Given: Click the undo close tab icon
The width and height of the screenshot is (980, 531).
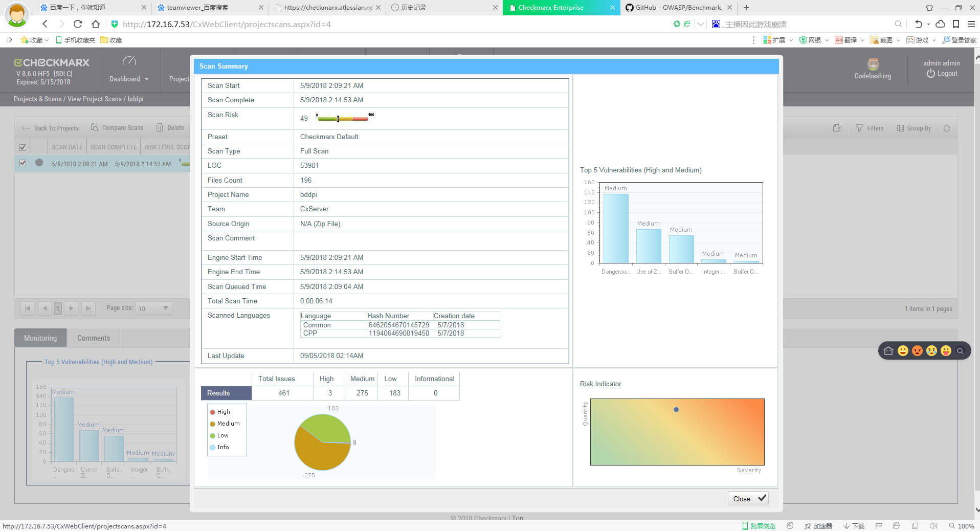Looking at the screenshot, I should point(919,24).
